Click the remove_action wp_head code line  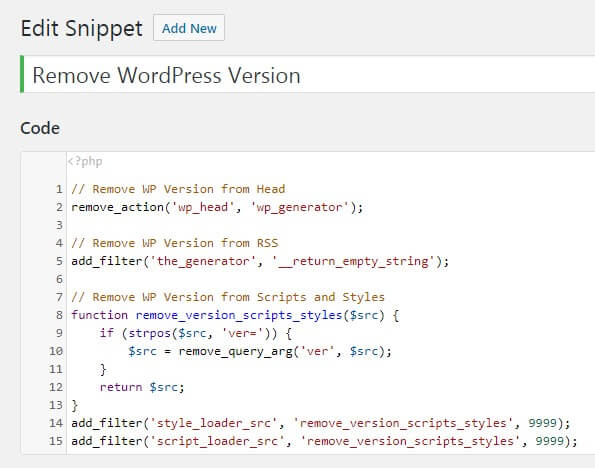(217, 207)
